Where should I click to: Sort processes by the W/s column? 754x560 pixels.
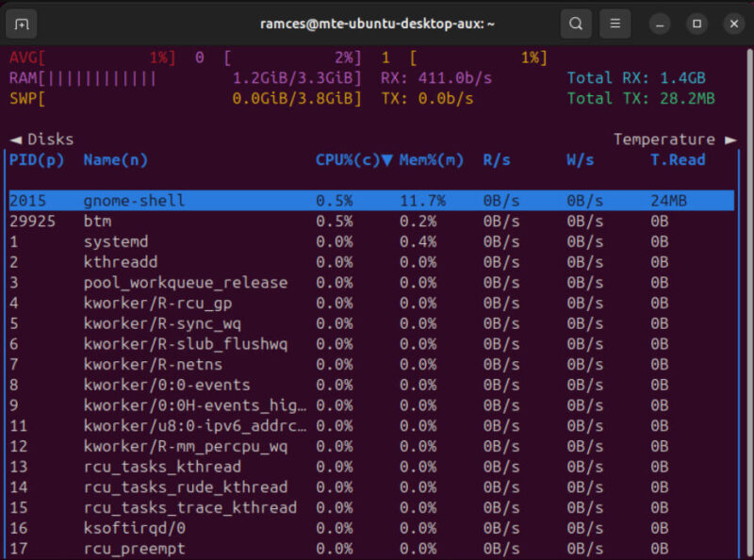(579, 159)
